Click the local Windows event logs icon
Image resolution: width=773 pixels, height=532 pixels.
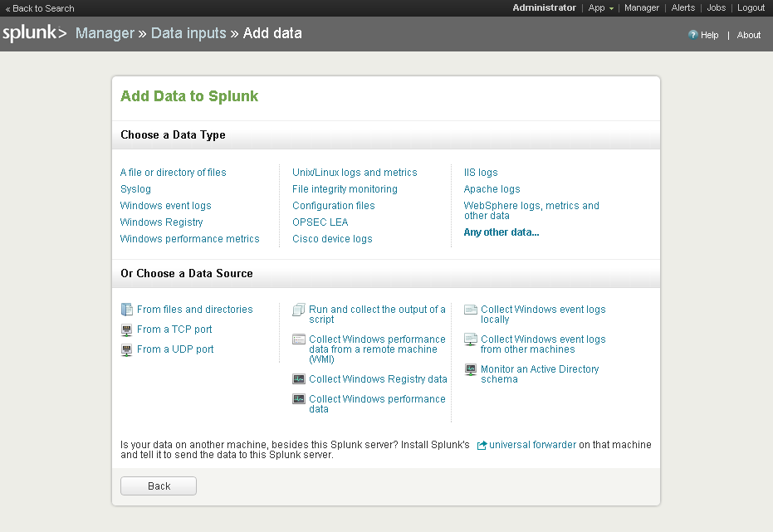tap(471, 310)
